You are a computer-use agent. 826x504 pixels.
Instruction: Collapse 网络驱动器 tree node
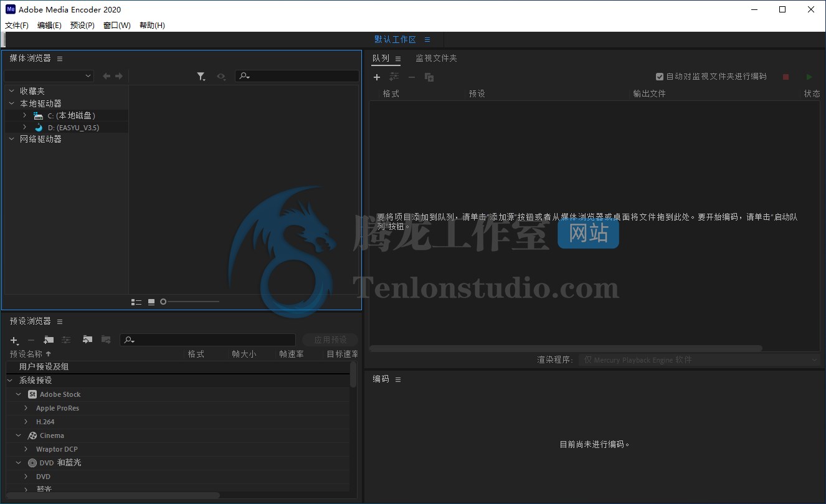point(12,139)
